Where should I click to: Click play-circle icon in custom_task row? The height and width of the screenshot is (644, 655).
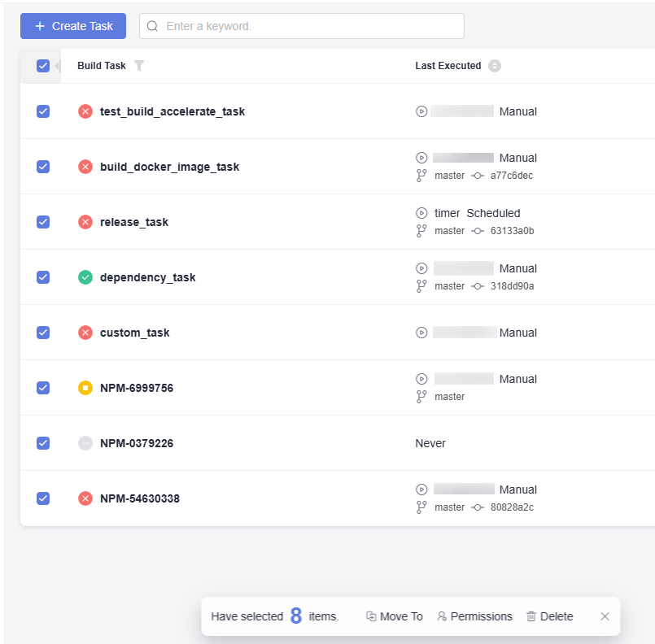(x=421, y=333)
